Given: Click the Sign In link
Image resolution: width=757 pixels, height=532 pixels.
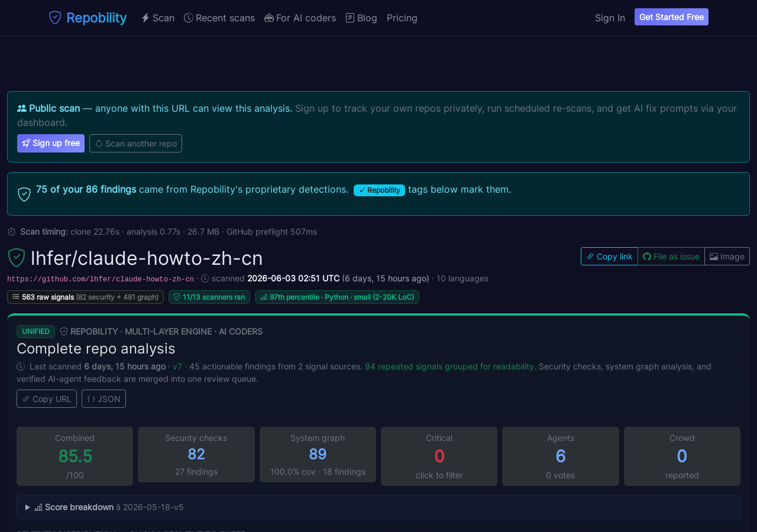Looking at the screenshot, I should 610,18.
